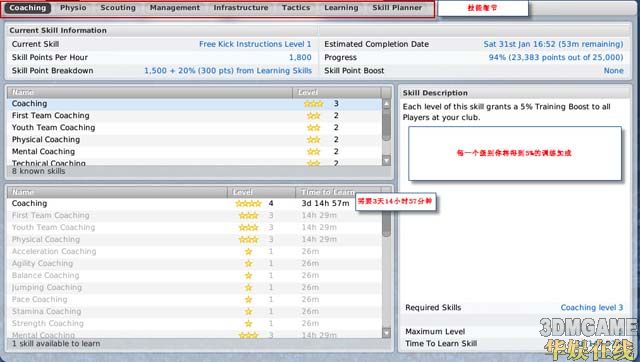This screenshot has width=640, height=362.
Task: Switch to the Coaching tab
Action: click(27, 8)
